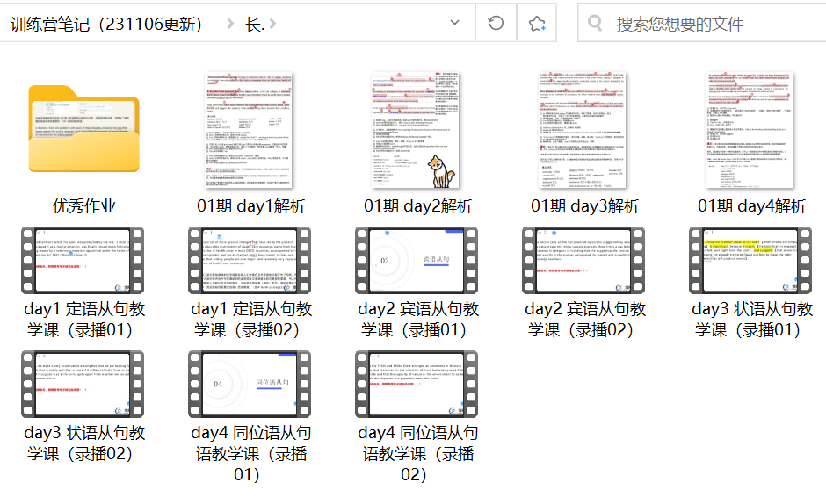Open the 优秀作业 folder
826x504 pixels.
pos(83,130)
